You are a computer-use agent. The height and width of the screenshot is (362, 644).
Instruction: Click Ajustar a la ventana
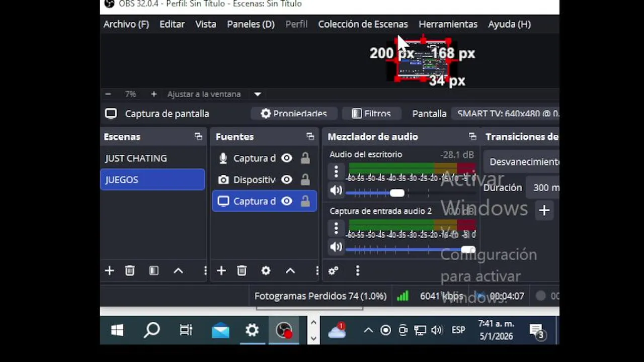tap(204, 94)
